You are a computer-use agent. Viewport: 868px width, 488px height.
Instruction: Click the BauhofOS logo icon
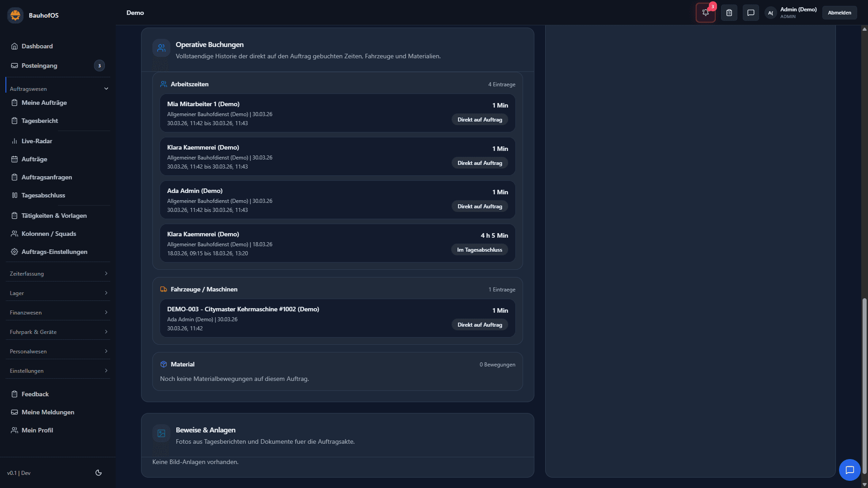pyautogui.click(x=15, y=15)
